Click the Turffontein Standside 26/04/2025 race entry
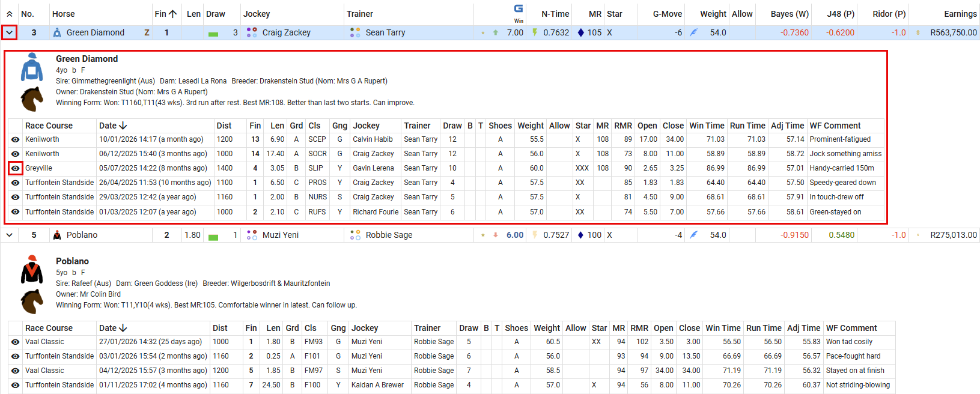 pyautogui.click(x=59, y=183)
